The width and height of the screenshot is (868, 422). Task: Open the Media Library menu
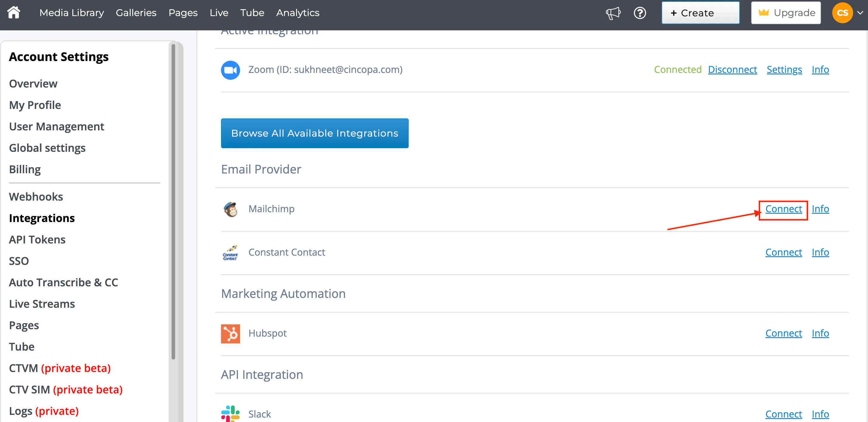(x=71, y=13)
